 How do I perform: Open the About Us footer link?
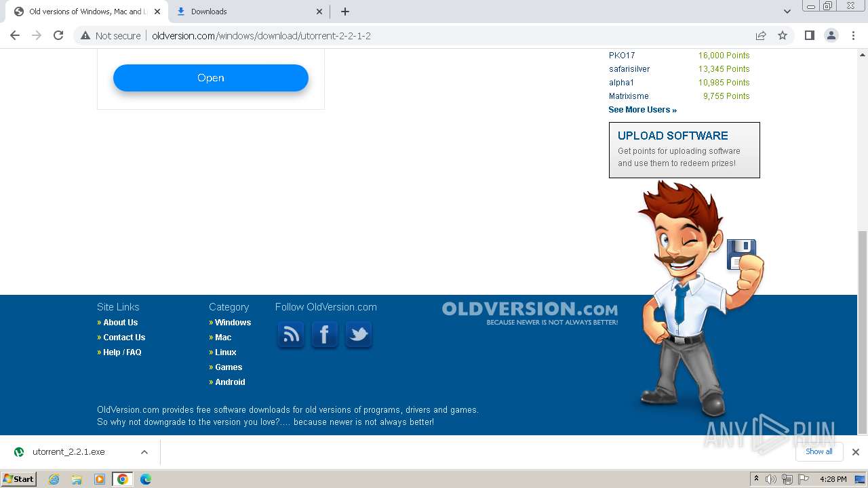point(120,323)
